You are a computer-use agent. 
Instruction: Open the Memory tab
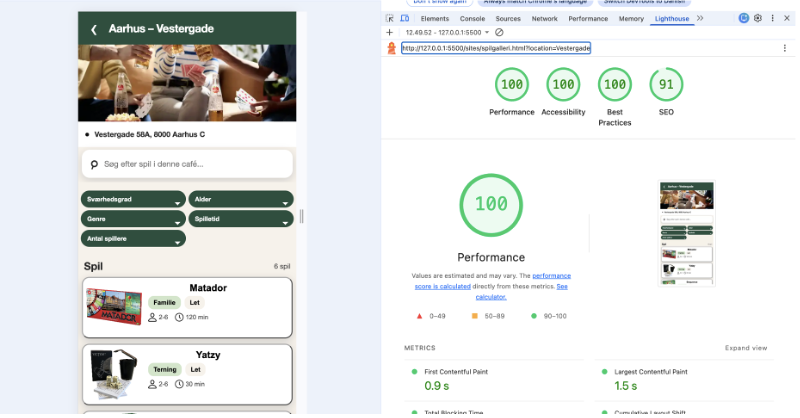[x=631, y=18]
